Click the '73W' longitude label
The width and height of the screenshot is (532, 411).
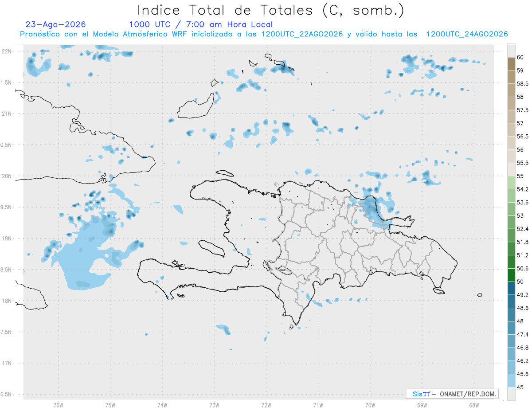tap(214, 405)
